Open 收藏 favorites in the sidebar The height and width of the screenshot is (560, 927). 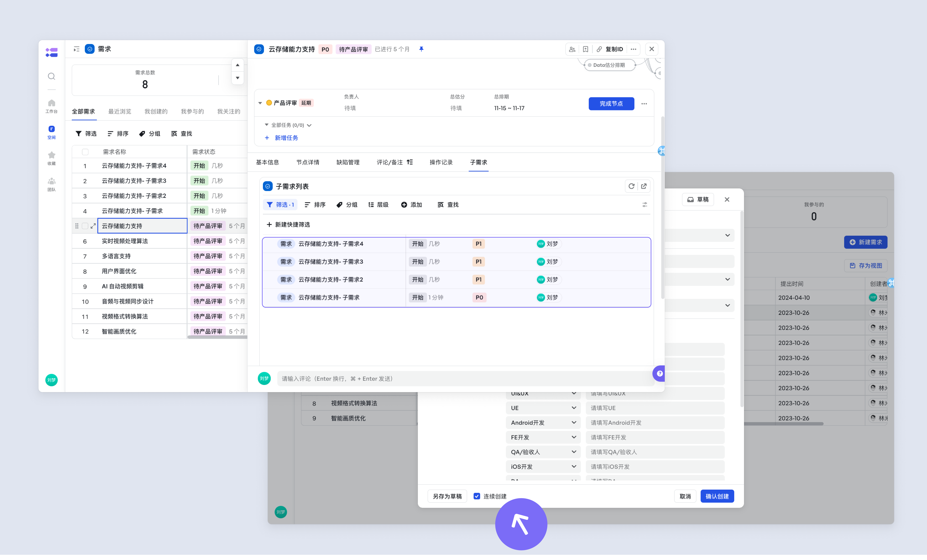point(52,158)
